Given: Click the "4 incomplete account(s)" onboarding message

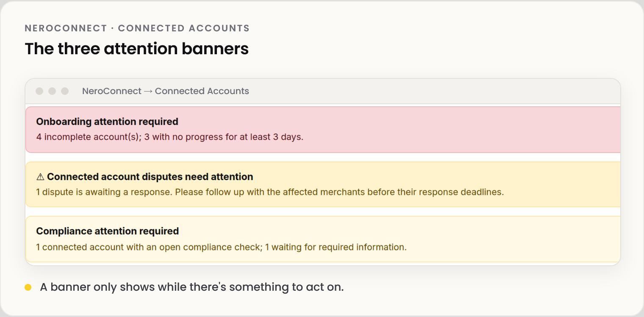Looking at the screenshot, I should 170,137.
